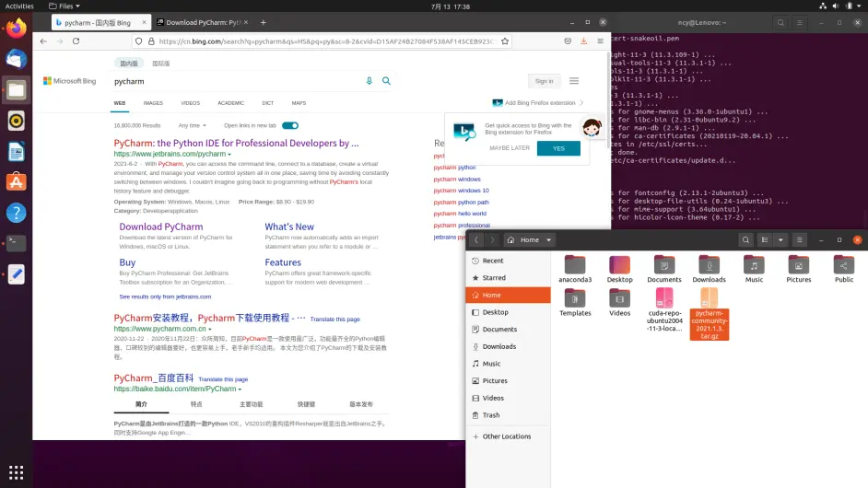This screenshot has height=488, width=868.
Task: Open the Templates folder
Action: pyautogui.click(x=575, y=303)
